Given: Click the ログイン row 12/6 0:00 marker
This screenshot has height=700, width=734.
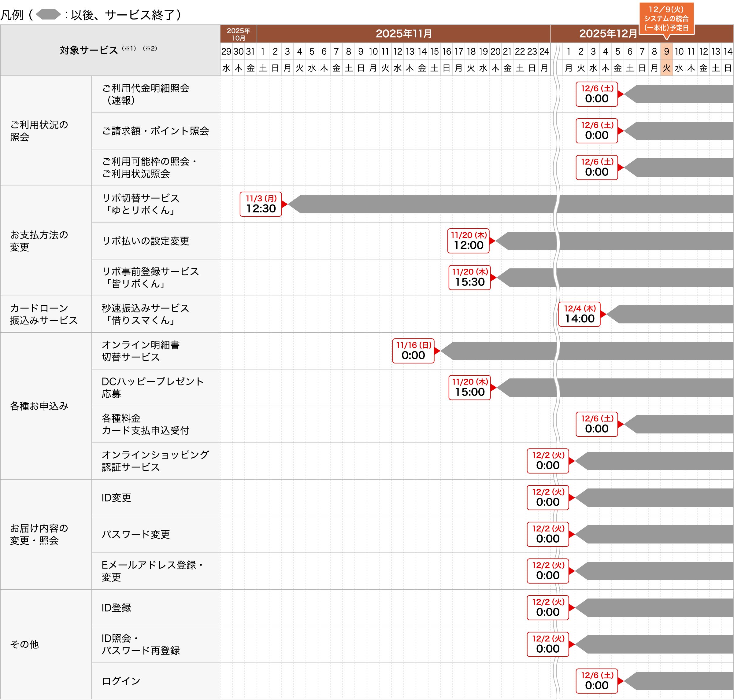Looking at the screenshot, I should pyautogui.click(x=597, y=681).
